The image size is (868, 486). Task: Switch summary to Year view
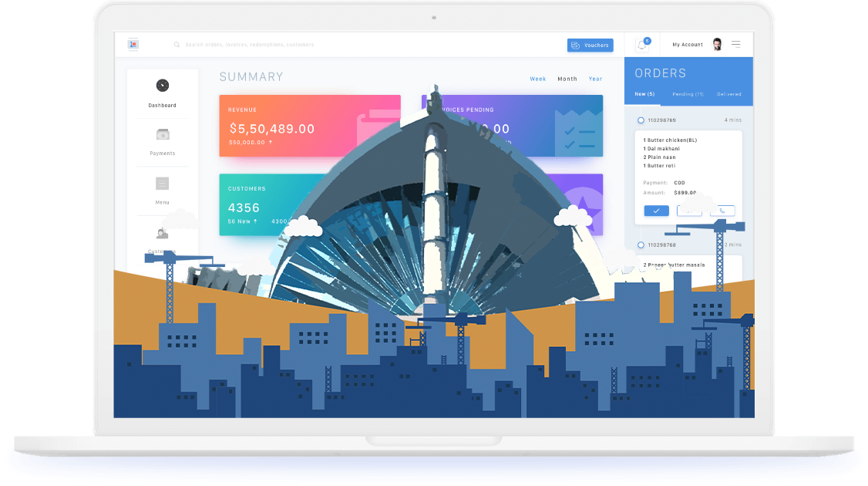[595, 79]
